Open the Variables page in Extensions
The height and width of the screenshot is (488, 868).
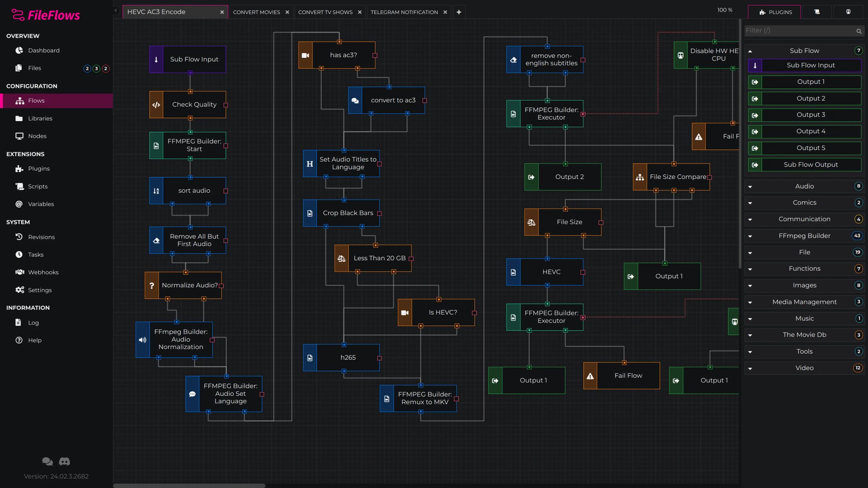point(41,204)
